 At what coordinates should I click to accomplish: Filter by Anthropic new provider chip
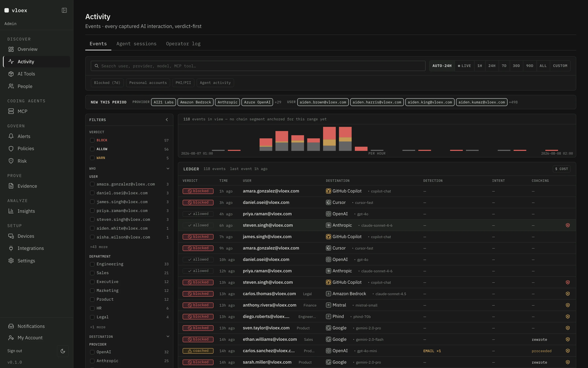pyautogui.click(x=227, y=102)
